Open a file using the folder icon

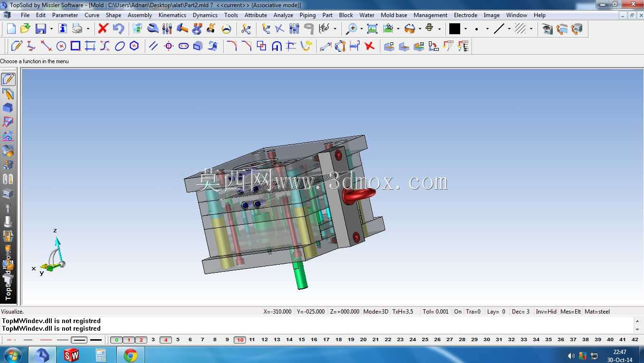pyautogui.click(x=25, y=29)
